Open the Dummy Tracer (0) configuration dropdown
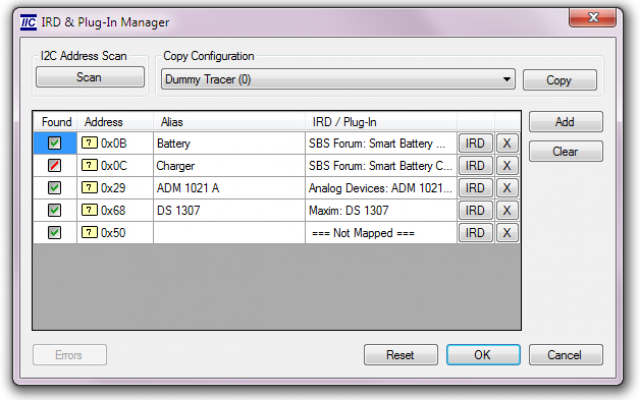 pyautogui.click(x=338, y=80)
